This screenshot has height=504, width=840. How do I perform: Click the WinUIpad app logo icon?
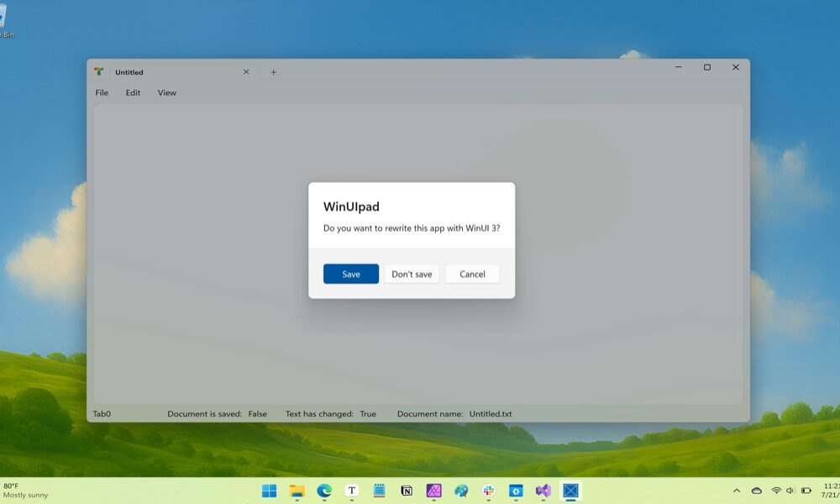[x=98, y=71]
